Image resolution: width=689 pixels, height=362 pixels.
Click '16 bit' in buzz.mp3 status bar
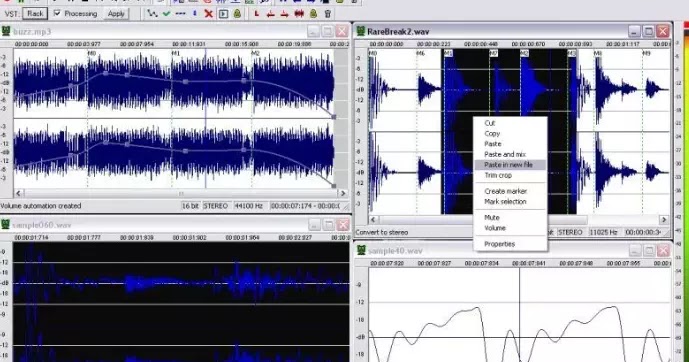(190, 206)
